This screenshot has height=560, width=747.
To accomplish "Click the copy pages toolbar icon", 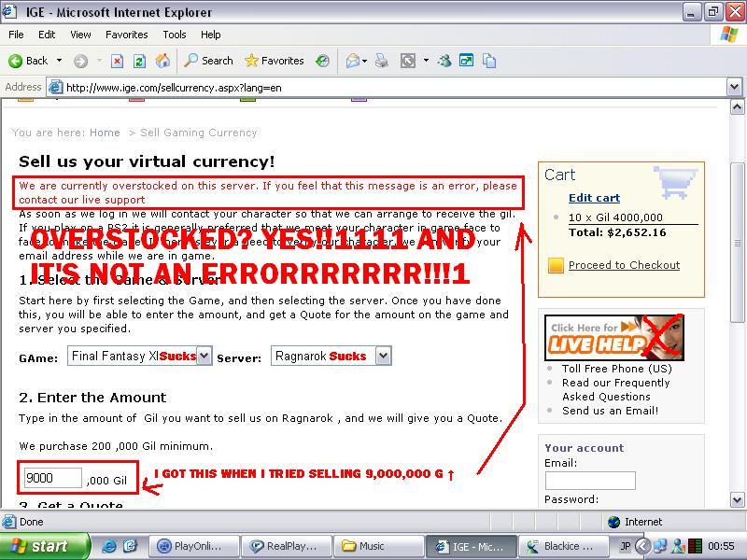I will tap(489, 61).
